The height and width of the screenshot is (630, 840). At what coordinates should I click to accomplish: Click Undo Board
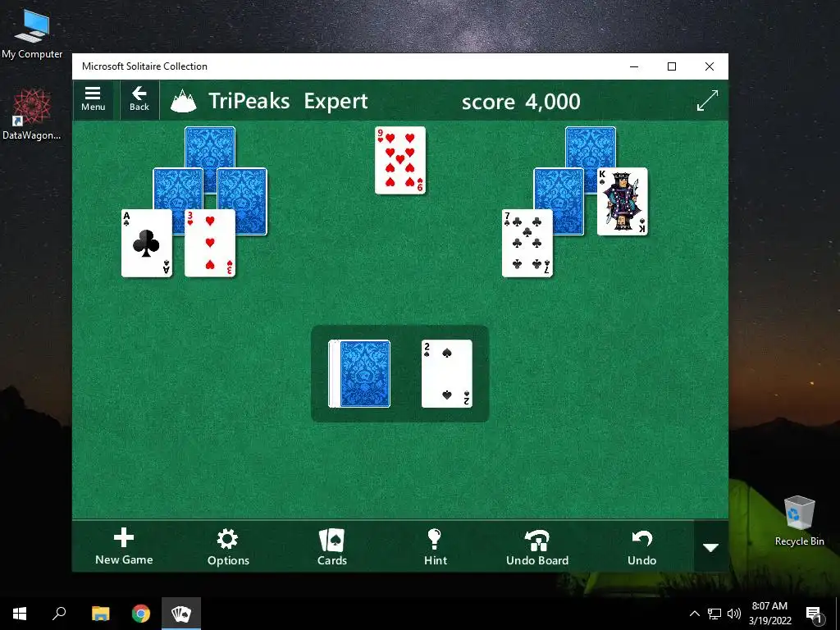click(x=537, y=546)
